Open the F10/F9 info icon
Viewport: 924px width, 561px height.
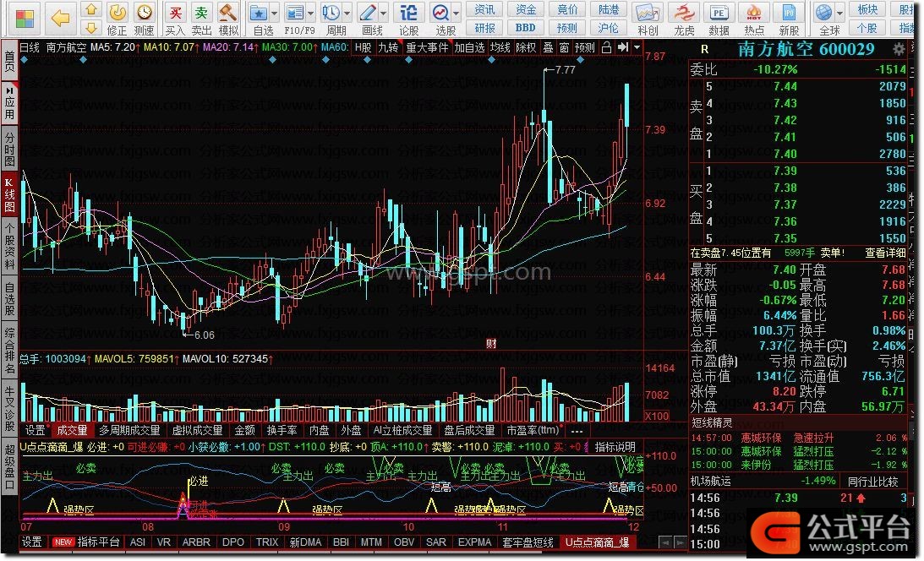[295, 13]
